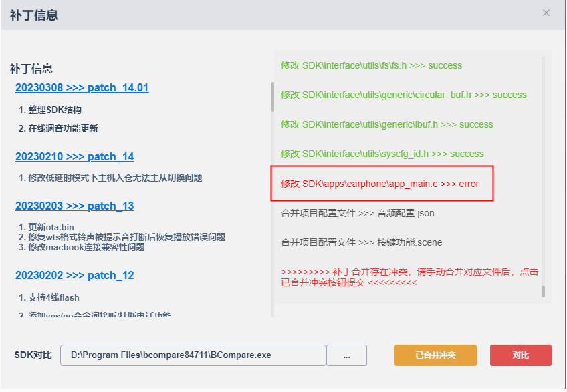Click the 已合并冲突 button

(x=435, y=355)
